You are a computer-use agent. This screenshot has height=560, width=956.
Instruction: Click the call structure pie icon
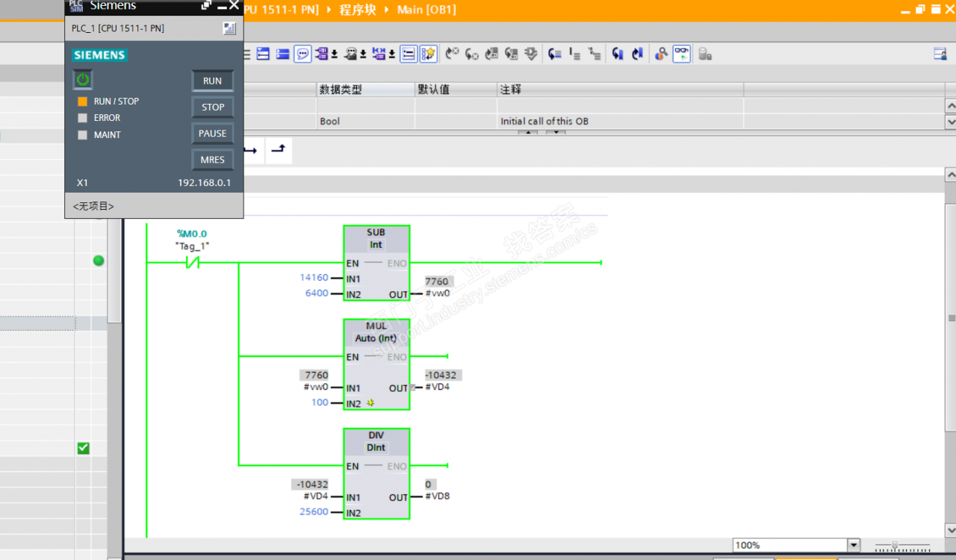(661, 54)
